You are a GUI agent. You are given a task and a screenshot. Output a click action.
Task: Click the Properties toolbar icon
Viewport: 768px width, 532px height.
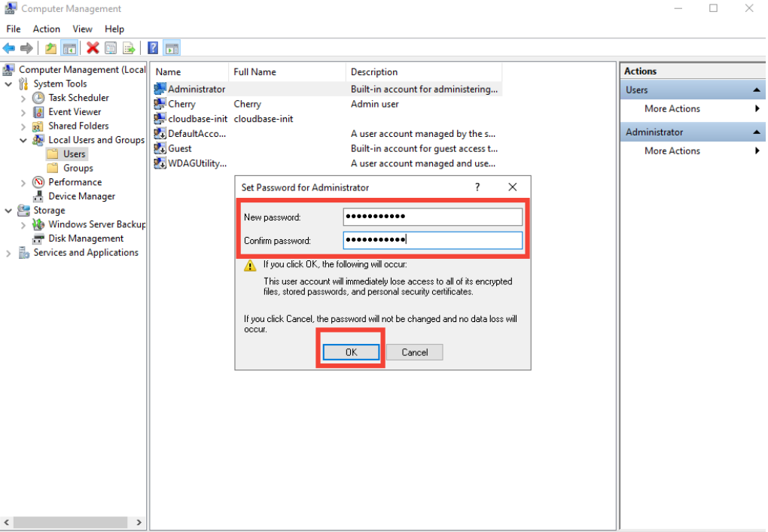tap(111, 48)
